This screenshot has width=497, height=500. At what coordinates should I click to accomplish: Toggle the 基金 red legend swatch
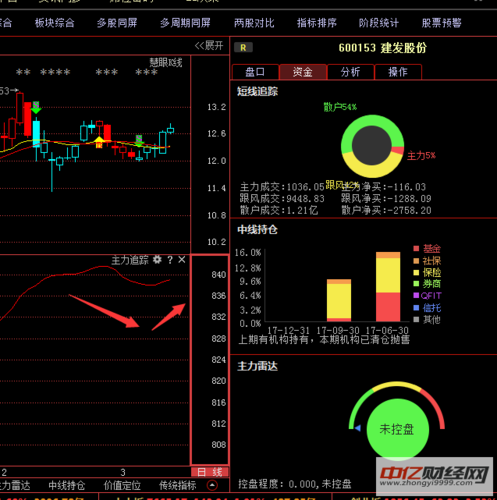tap(416, 248)
